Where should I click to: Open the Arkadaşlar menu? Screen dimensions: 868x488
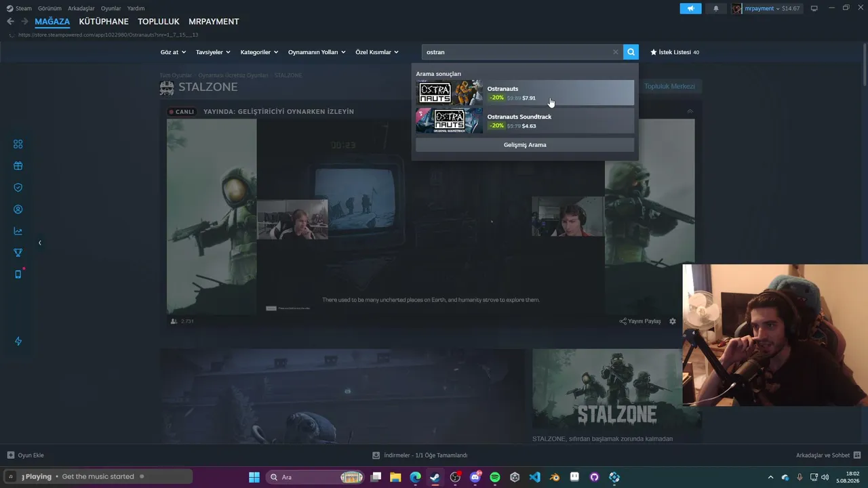point(81,8)
